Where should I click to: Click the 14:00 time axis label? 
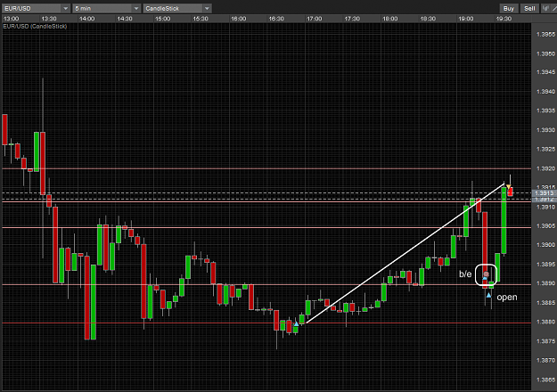[x=86, y=19]
